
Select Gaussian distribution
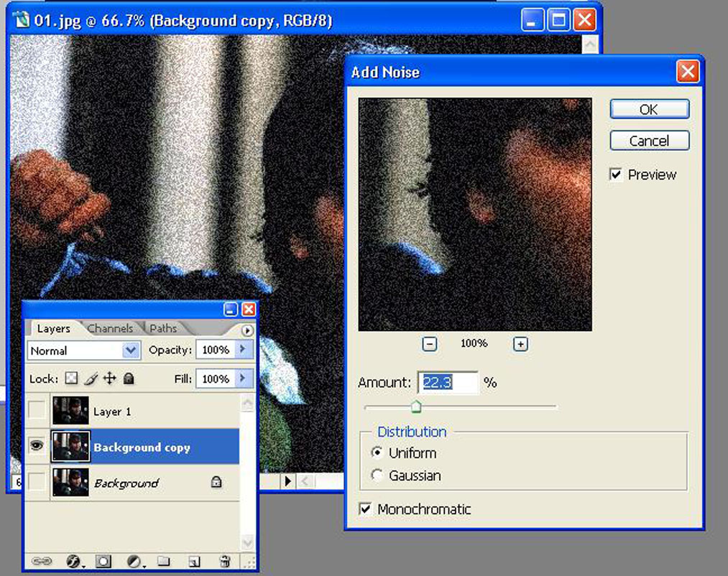click(377, 475)
